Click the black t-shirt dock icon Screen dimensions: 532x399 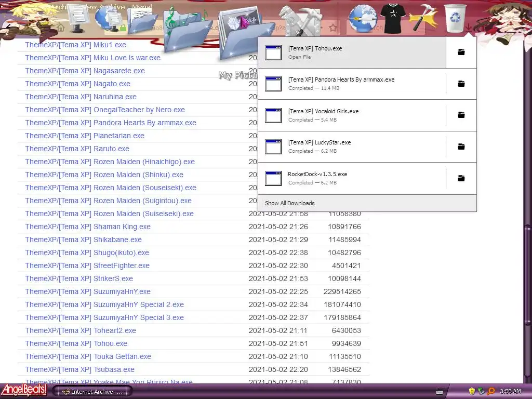(x=393, y=18)
